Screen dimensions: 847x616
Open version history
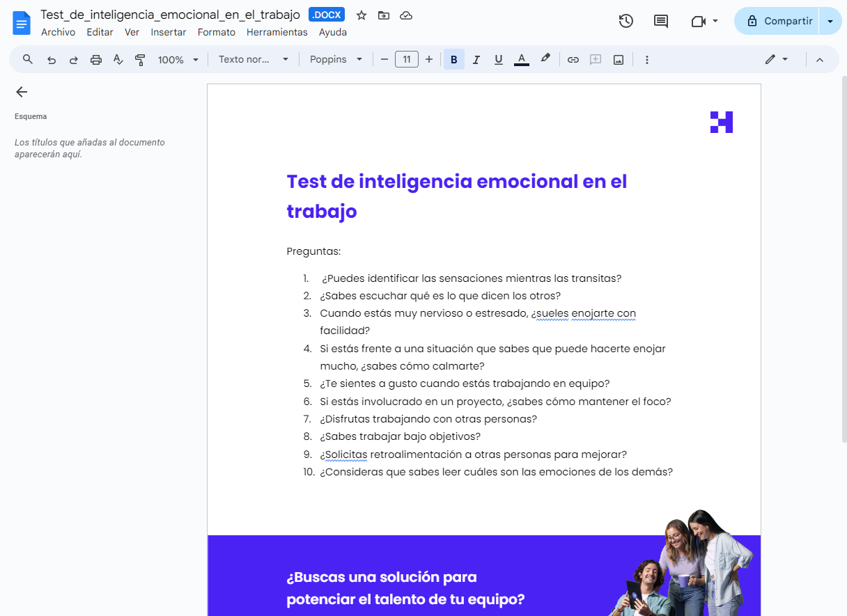pos(625,21)
